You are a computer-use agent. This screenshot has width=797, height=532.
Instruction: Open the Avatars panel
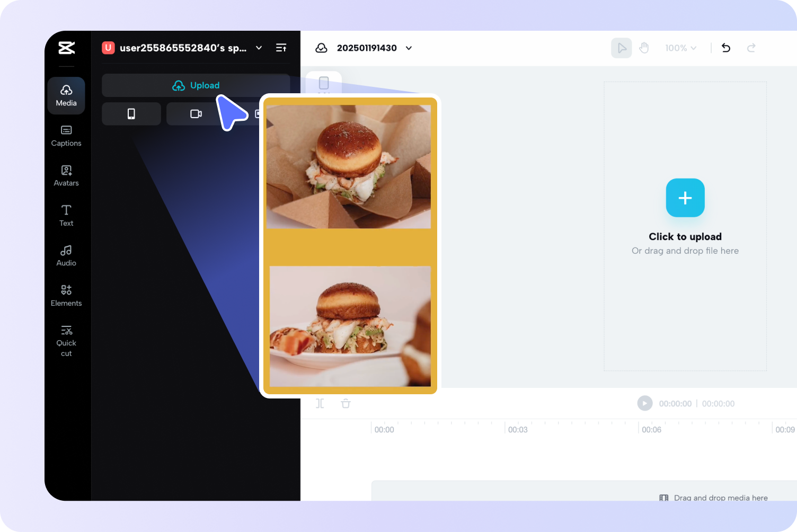pos(66,175)
